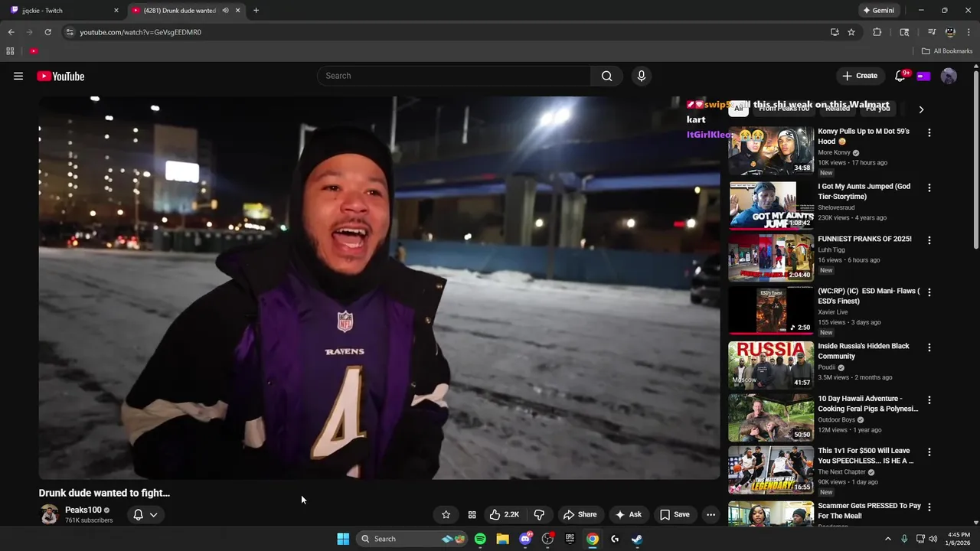Show hidden system tray icons
Image resolution: width=980 pixels, height=551 pixels.
(x=888, y=539)
